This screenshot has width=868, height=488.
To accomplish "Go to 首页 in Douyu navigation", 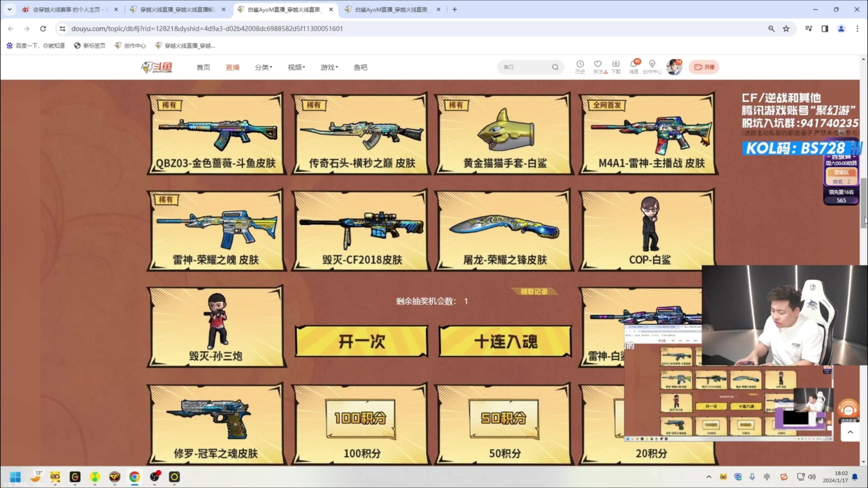I will click(203, 67).
